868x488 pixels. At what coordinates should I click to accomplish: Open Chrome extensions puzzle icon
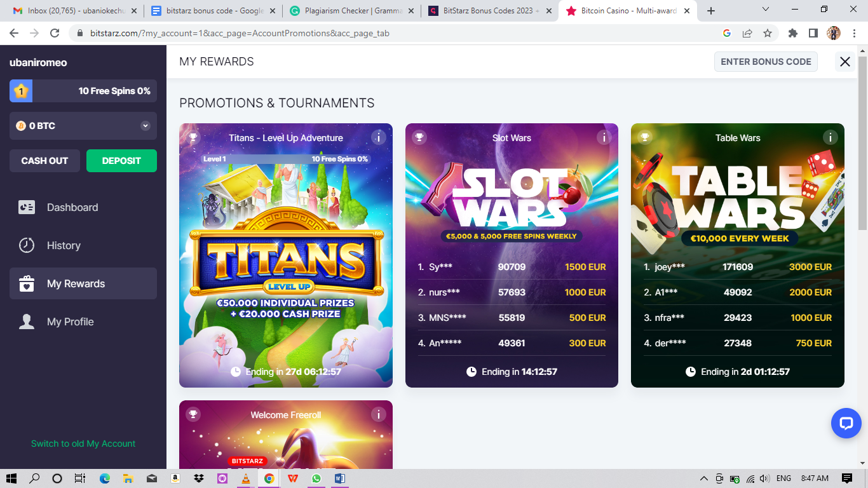coord(792,33)
